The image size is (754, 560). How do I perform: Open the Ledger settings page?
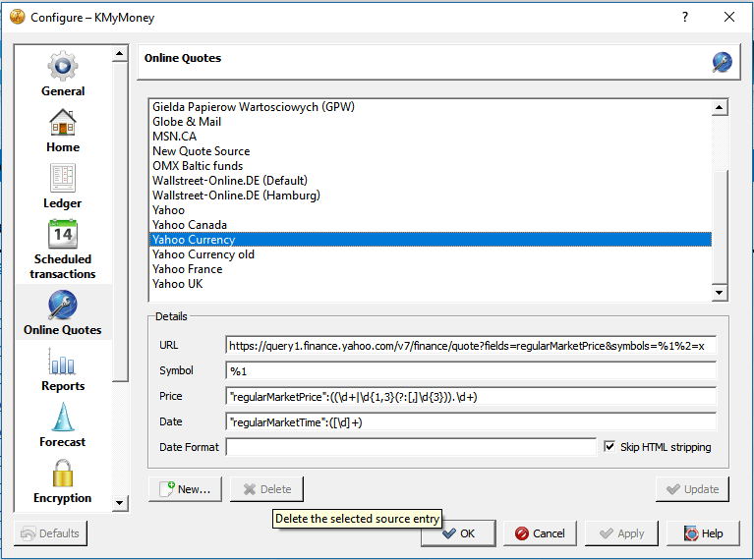pyautogui.click(x=63, y=187)
